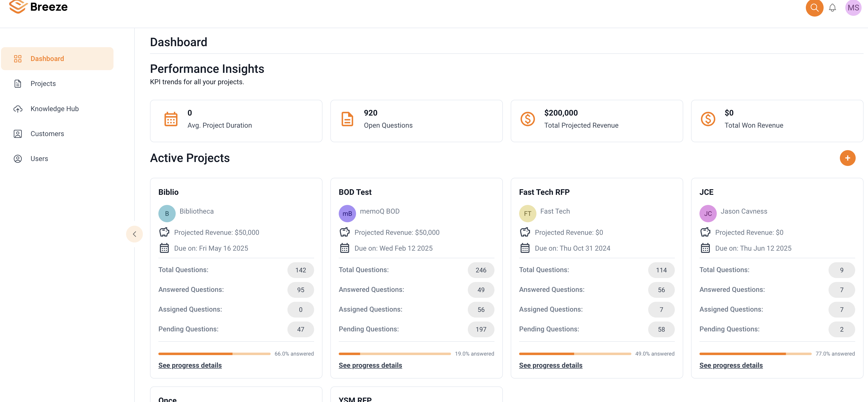Select the Knowledge Hub sidebar icon
The width and height of the screenshot is (868, 402).
(x=18, y=109)
